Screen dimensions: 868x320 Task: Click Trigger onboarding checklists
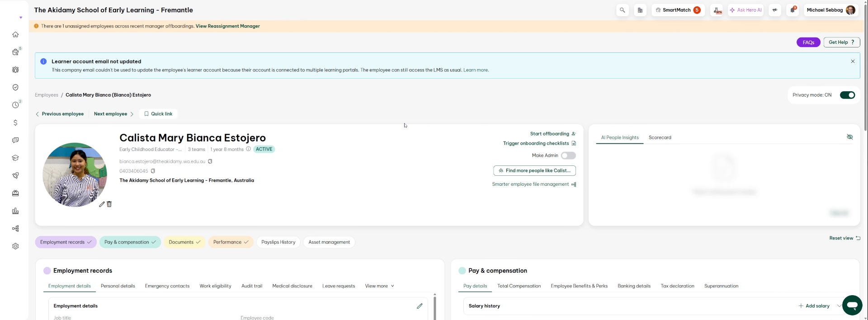pyautogui.click(x=539, y=143)
